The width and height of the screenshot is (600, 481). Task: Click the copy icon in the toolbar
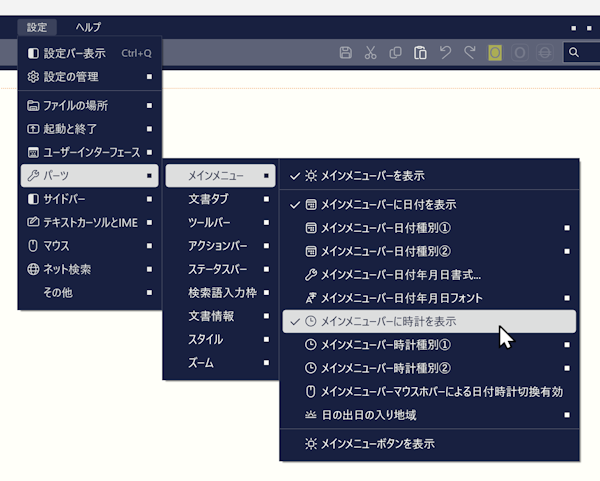[x=396, y=52]
